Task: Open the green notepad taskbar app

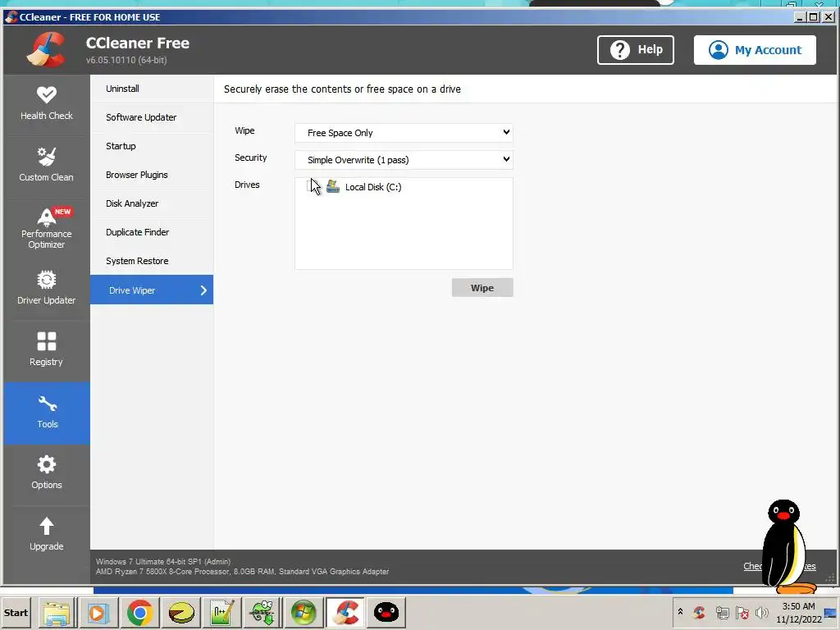Action: coord(221,612)
